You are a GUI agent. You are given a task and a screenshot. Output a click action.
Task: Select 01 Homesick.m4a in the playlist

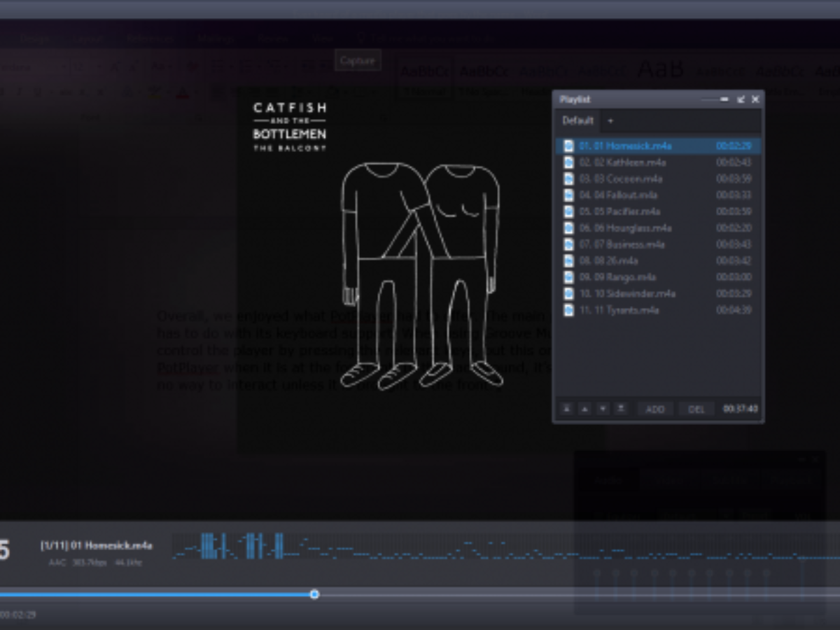click(x=625, y=146)
